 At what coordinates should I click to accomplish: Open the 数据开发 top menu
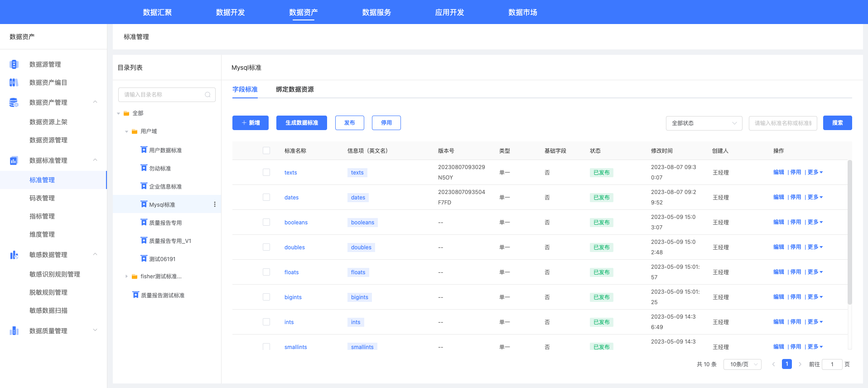pyautogui.click(x=230, y=12)
